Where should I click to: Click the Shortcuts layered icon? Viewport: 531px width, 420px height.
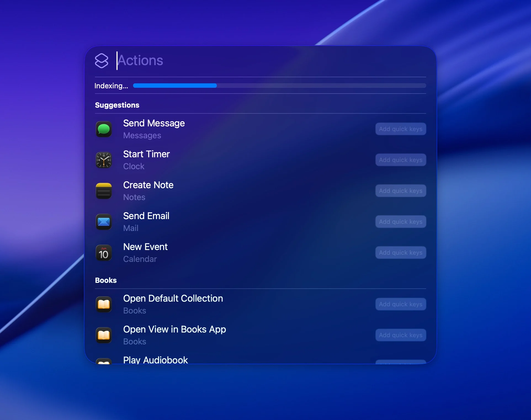point(102,60)
